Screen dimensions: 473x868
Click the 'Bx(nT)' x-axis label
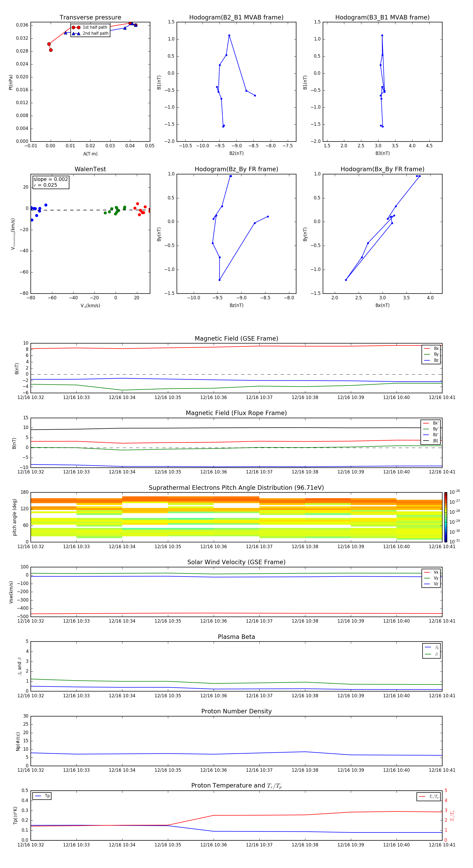[x=382, y=305]
